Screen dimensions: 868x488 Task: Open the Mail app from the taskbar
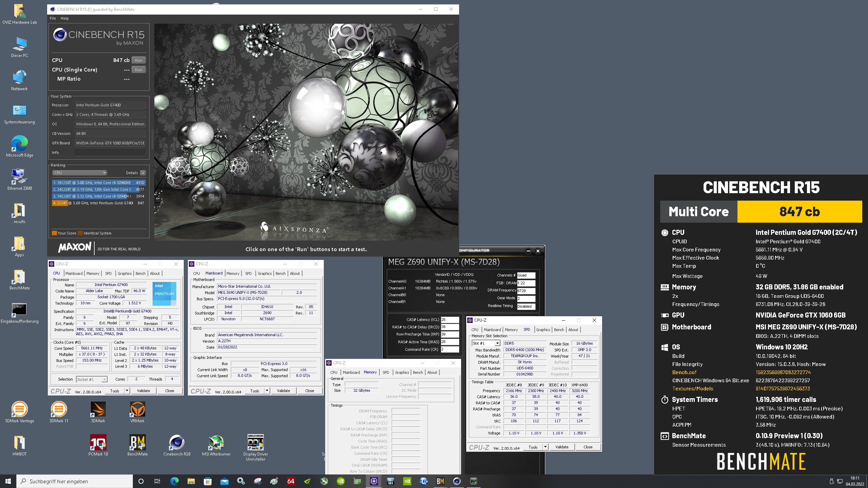coord(224,481)
